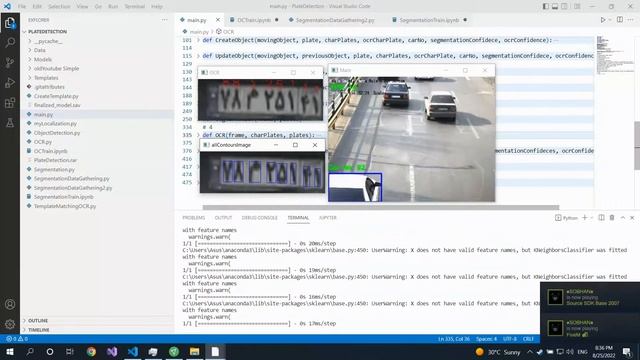Switch to the Debug Console tab
This screenshot has width=640, height=360.
pos(260,218)
